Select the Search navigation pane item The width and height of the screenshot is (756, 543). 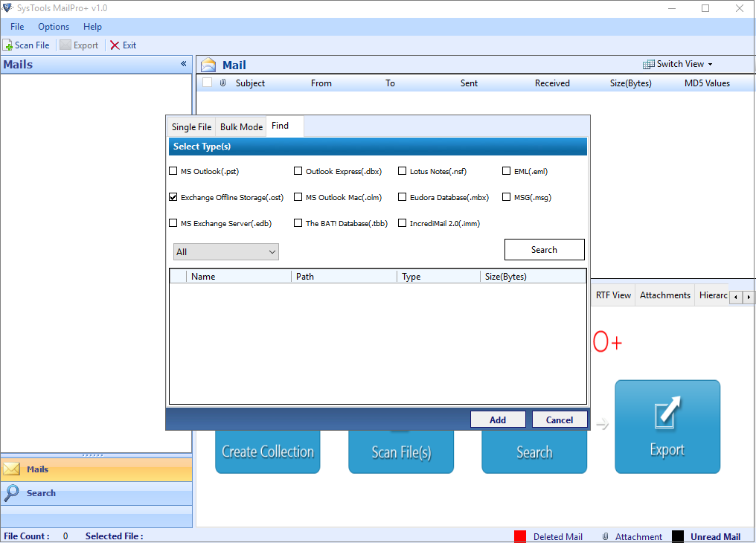click(97, 493)
